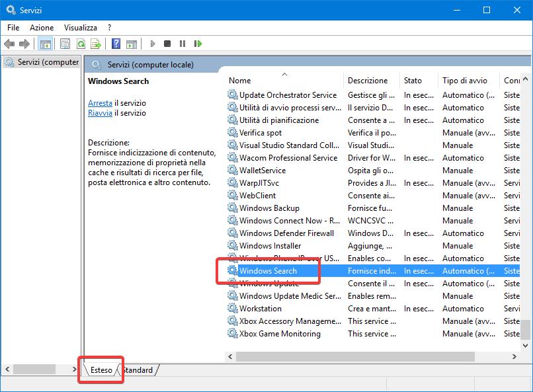Toggle the show/hide console tree button

point(45,44)
